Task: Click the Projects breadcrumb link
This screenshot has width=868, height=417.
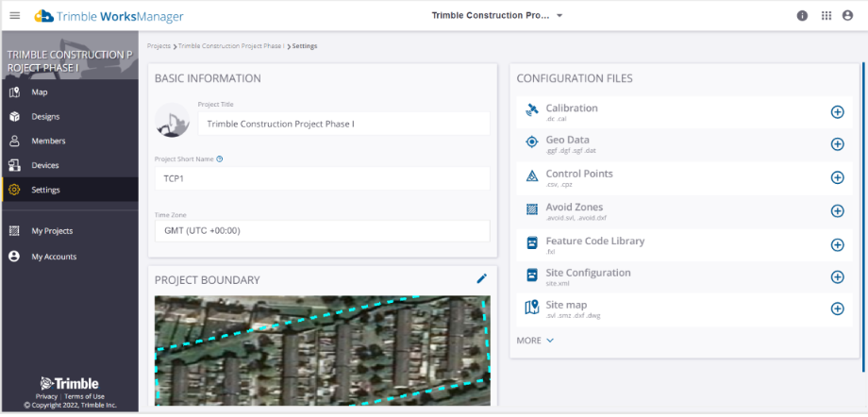Action: (x=159, y=46)
